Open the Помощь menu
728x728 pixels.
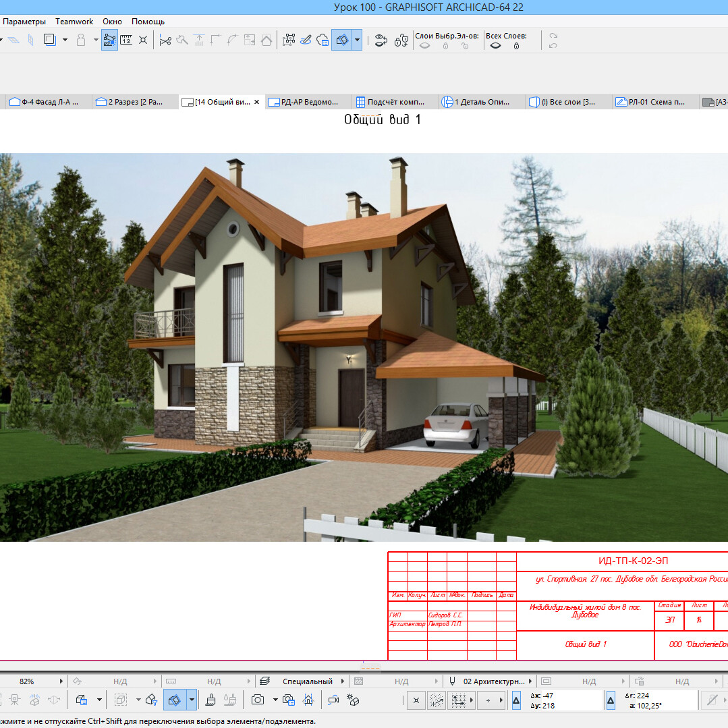148,22
